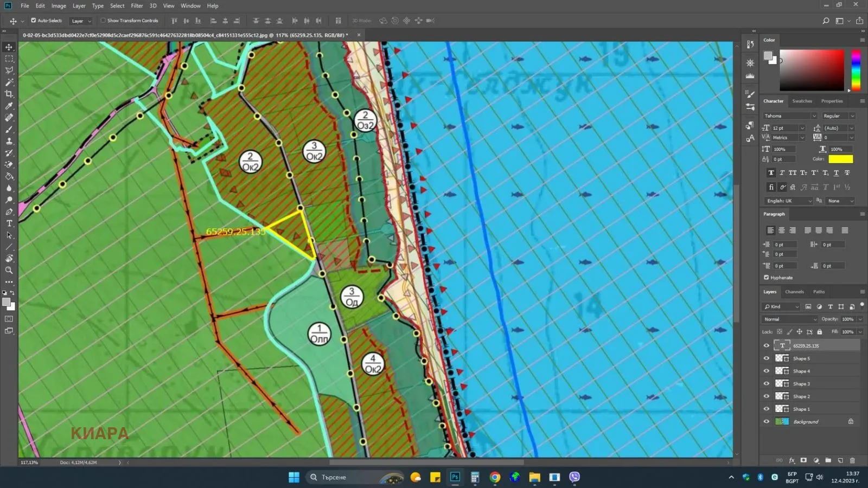Click the Create new layer icon

point(840,460)
